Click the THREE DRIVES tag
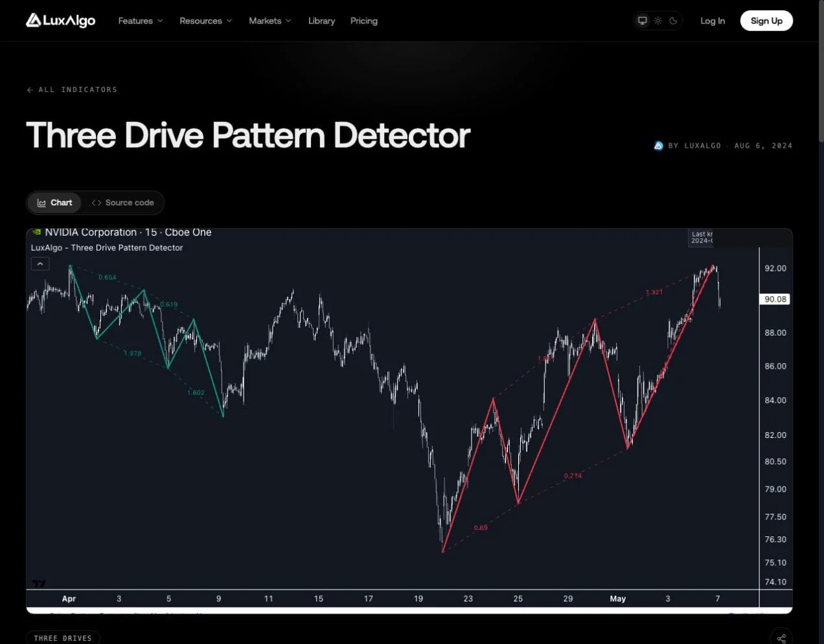The height and width of the screenshot is (644, 824). click(63, 638)
